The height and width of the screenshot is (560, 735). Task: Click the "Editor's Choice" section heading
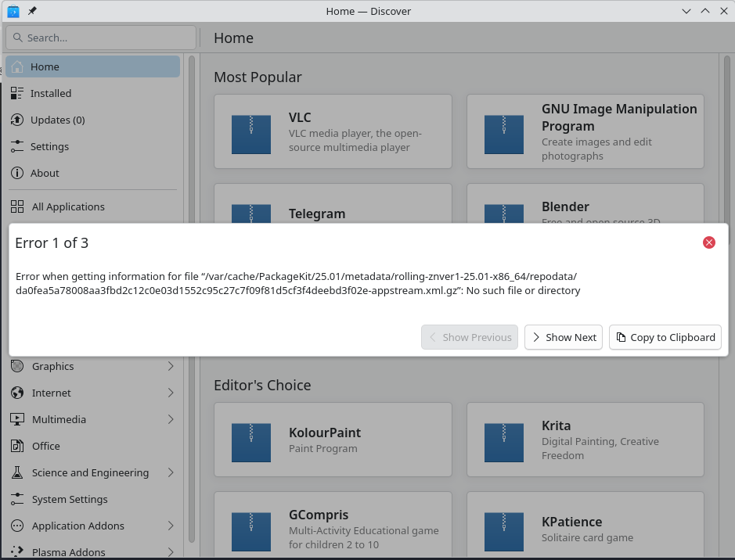click(262, 386)
